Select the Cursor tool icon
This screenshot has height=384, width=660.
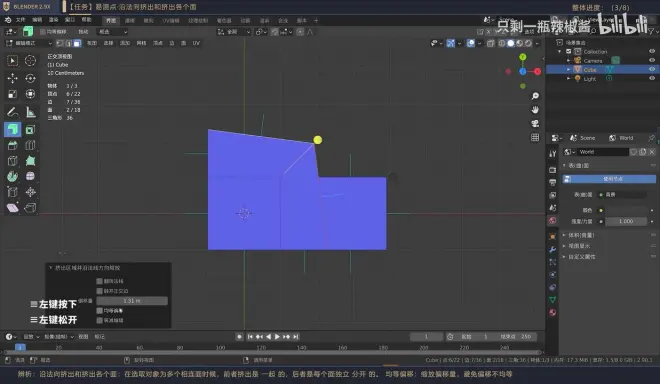[x=30, y=61]
